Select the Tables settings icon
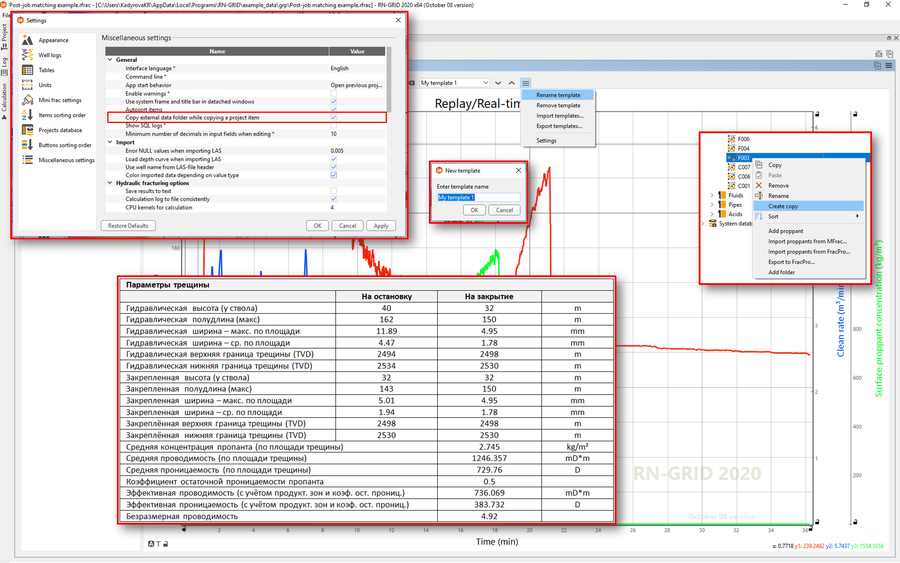Image resolution: width=900 pixels, height=563 pixels. [27, 70]
